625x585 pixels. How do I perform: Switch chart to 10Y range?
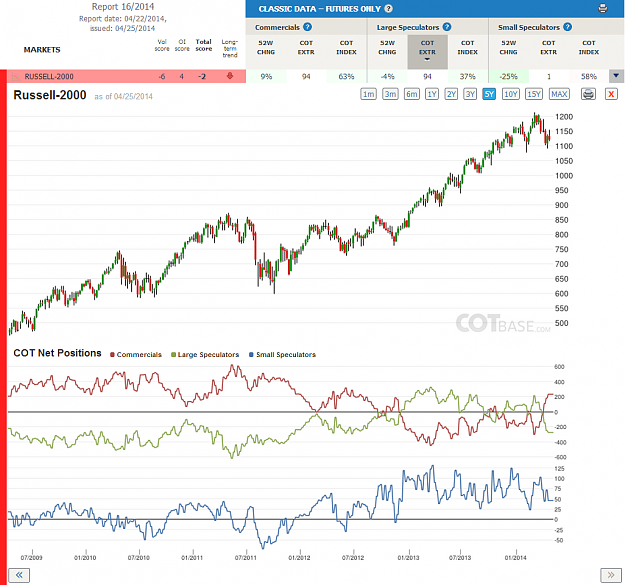[x=511, y=94]
